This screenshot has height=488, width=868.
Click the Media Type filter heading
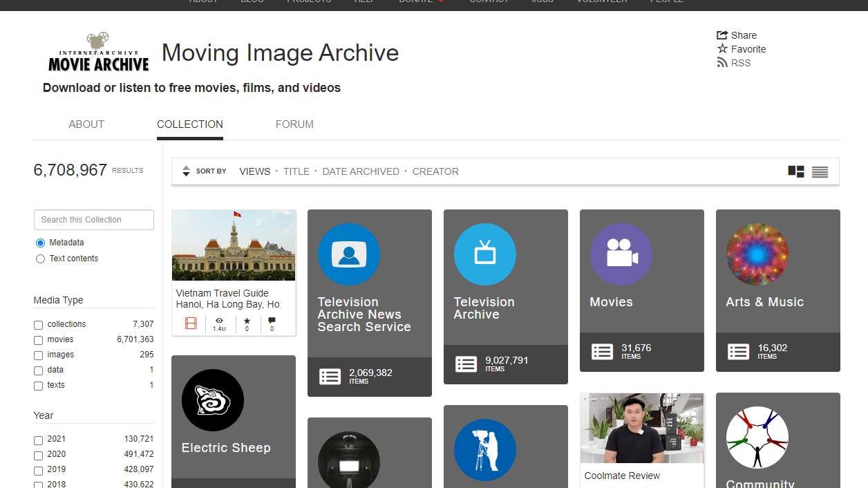59,300
